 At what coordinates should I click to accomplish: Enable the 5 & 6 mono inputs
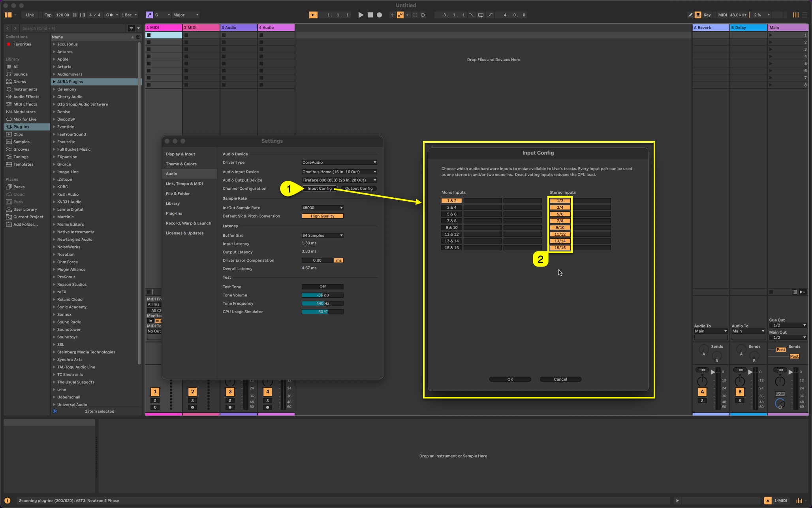click(x=451, y=214)
